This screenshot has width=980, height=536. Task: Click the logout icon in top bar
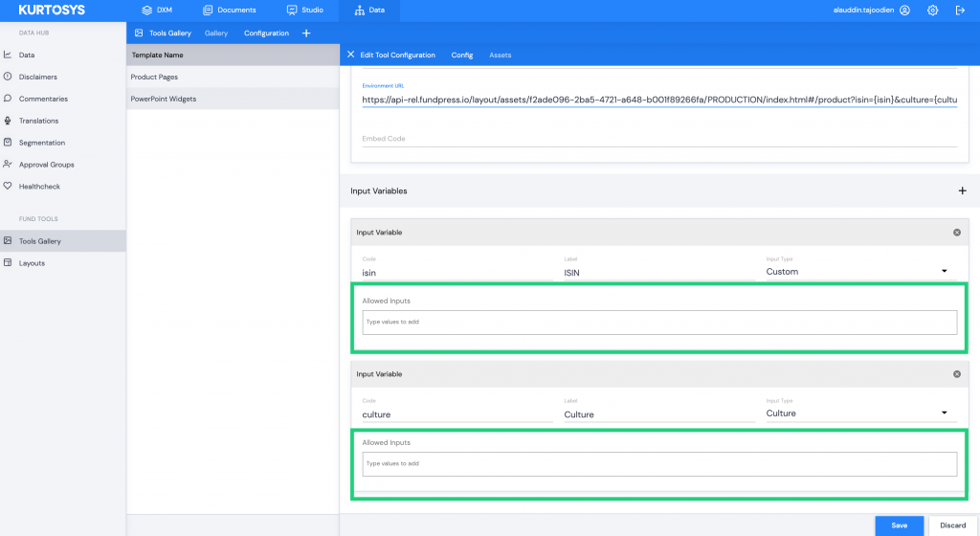coord(960,10)
